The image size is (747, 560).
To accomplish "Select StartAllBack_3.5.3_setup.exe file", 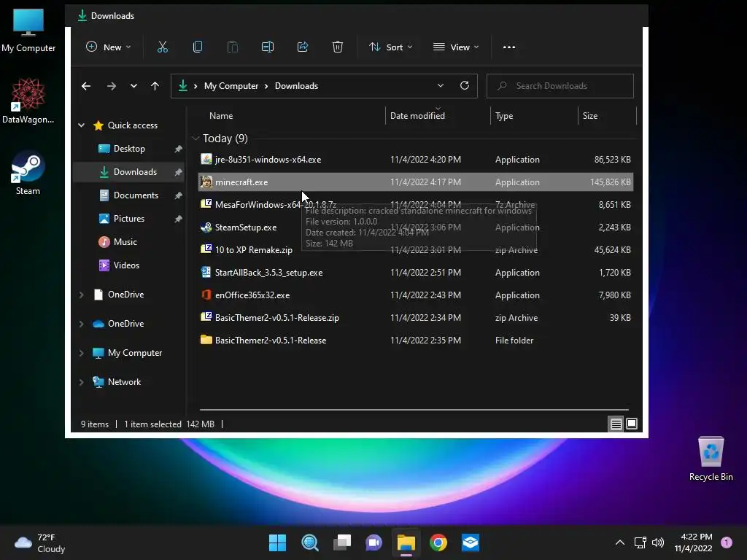I will tap(415, 273).
